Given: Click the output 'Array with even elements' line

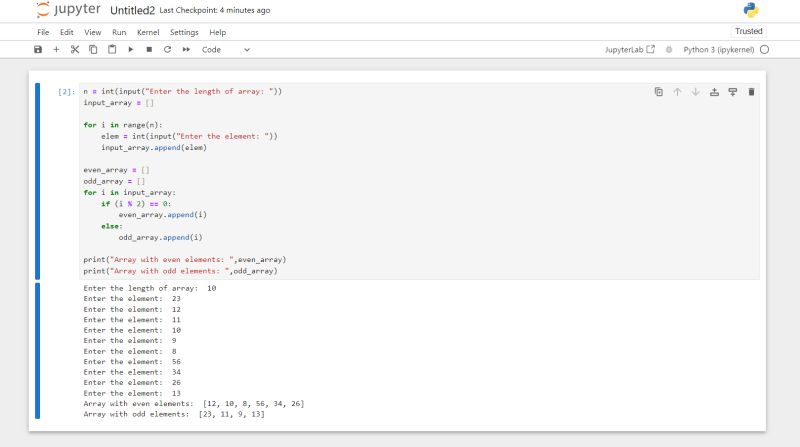Looking at the screenshot, I should [x=194, y=404].
